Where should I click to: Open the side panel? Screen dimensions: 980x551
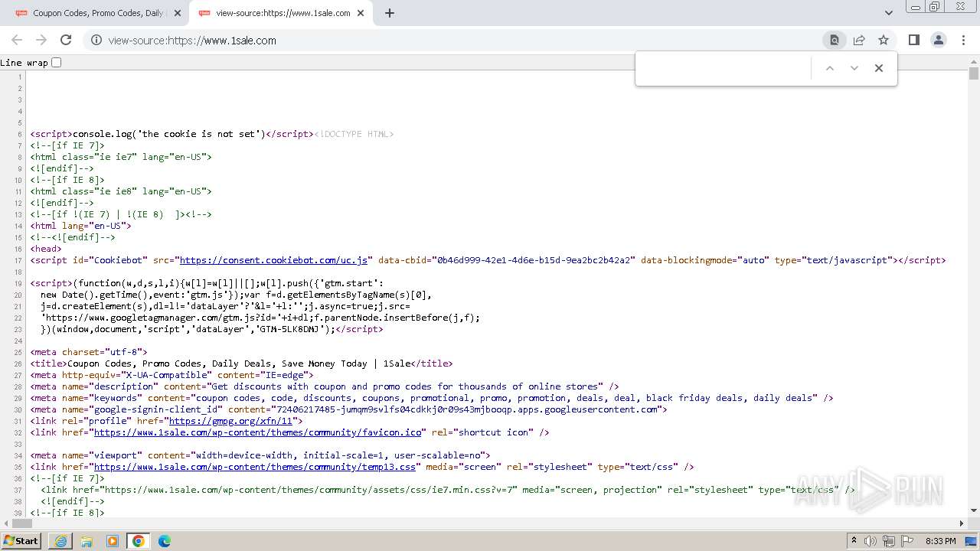pyautogui.click(x=913, y=40)
